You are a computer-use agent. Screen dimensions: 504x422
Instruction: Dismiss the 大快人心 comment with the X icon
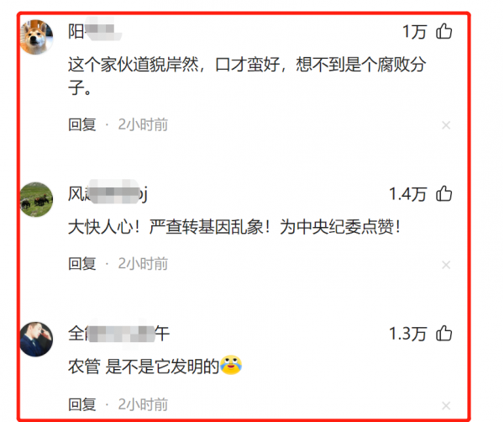pos(446,265)
